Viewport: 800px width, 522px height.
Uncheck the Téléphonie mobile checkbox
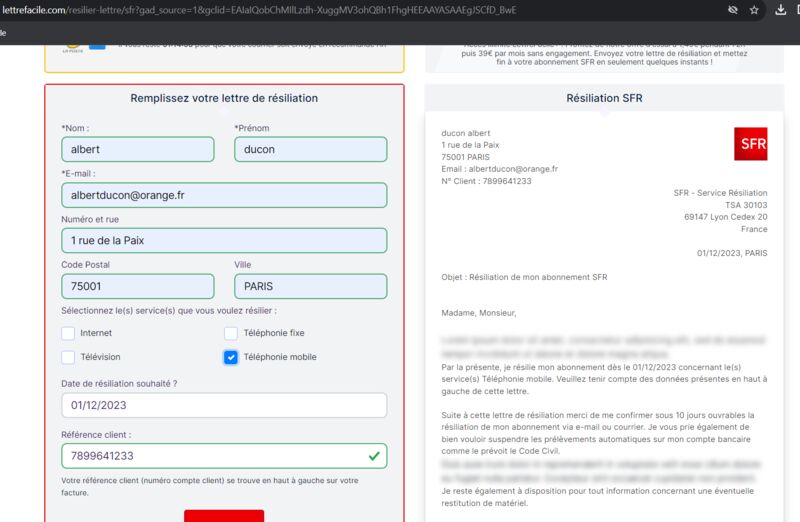(x=231, y=357)
